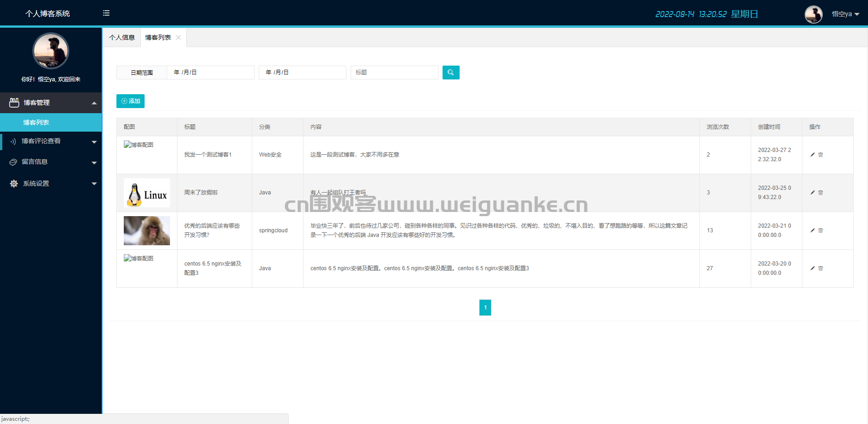Click the monkey photo blog thumbnail
The width and height of the screenshot is (868, 424).
pos(147,230)
